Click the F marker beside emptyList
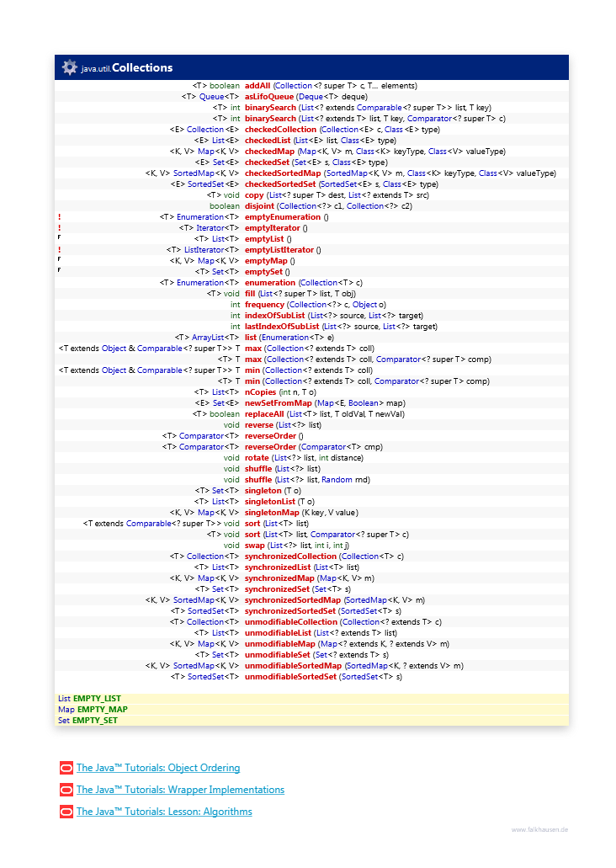616x868 pixels. (x=59, y=237)
